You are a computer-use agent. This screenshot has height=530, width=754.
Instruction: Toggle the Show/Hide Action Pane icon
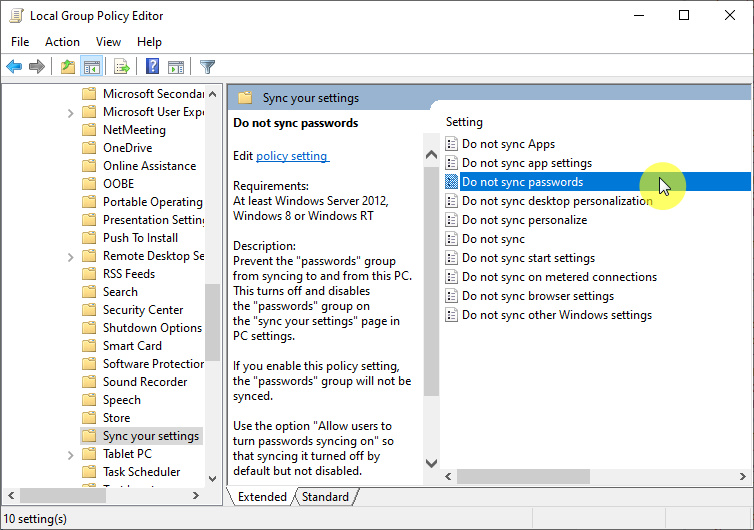(x=176, y=67)
